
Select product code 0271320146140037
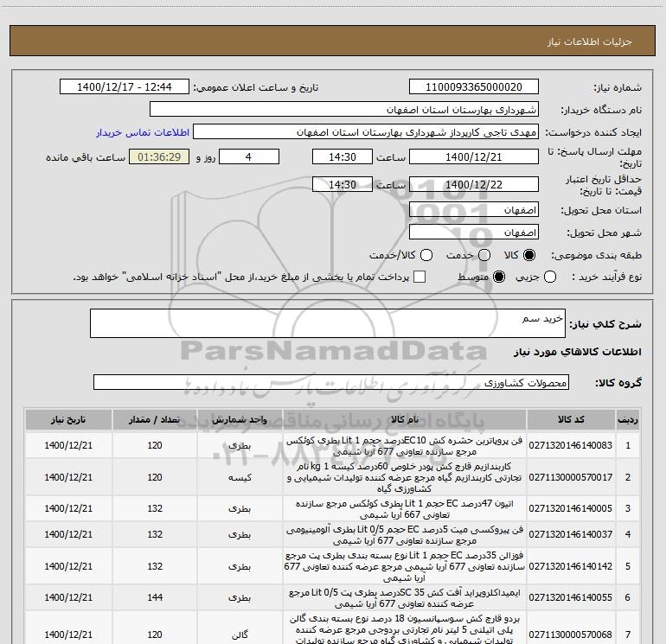click(x=571, y=534)
